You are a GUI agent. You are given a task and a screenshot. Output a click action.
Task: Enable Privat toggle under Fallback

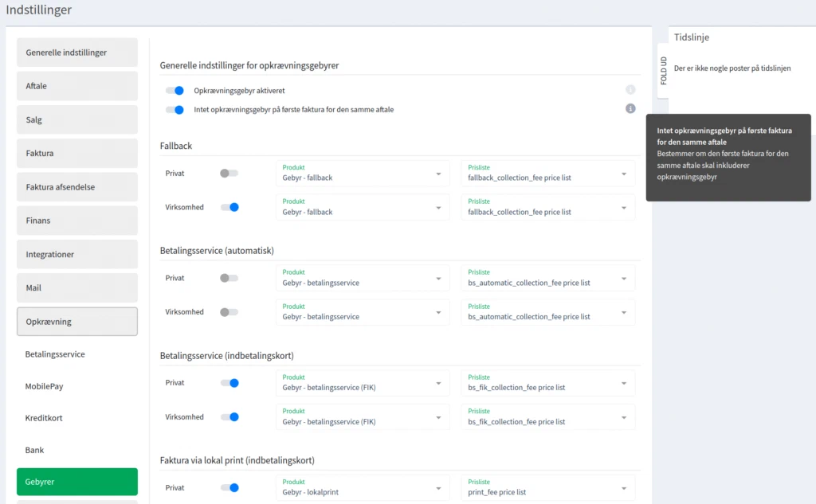click(x=229, y=173)
